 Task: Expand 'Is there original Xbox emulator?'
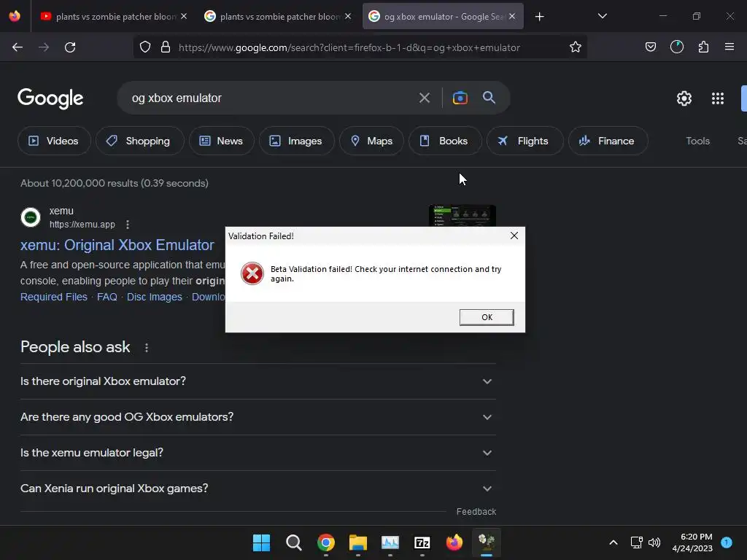[x=258, y=381]
